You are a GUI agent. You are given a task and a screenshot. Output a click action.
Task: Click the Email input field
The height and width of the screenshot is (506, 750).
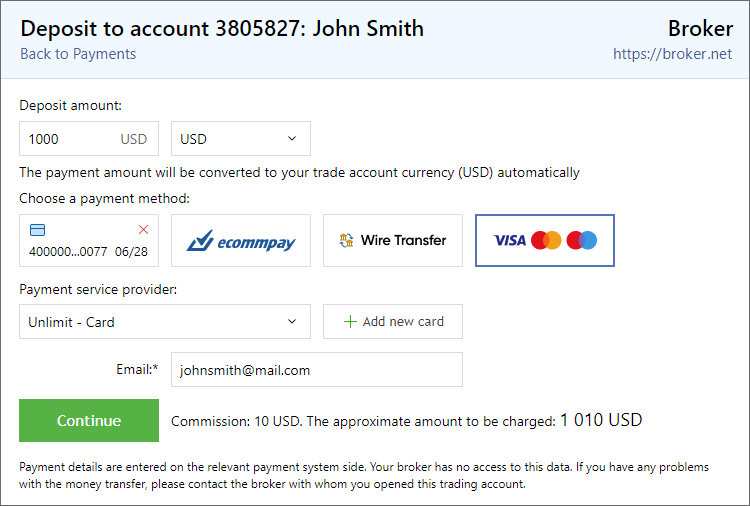tap(316, 370)
